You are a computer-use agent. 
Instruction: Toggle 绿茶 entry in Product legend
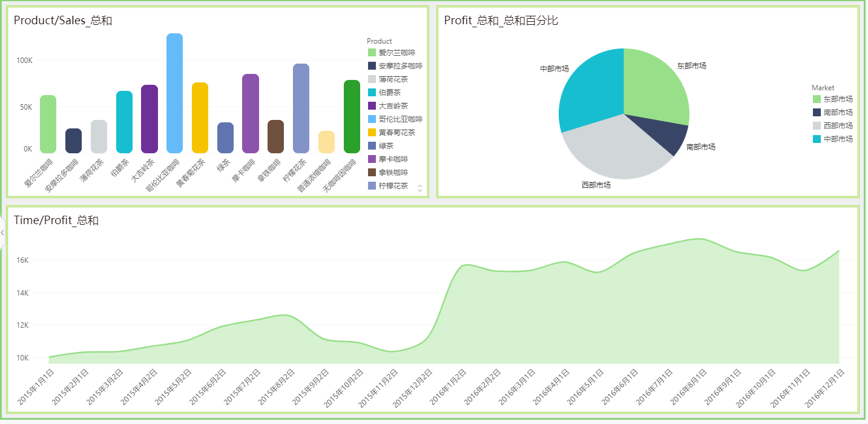coord(386,146)
